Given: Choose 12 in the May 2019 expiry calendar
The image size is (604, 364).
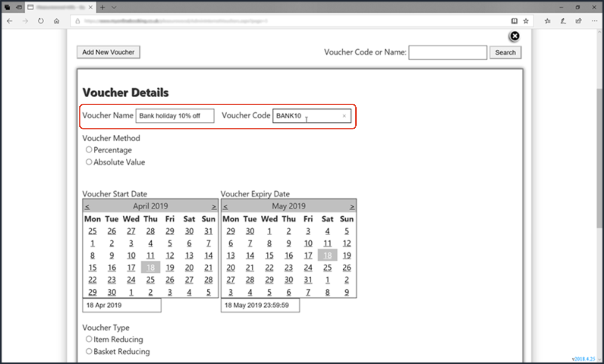Looking at the screenshot, I should (347, 243).
